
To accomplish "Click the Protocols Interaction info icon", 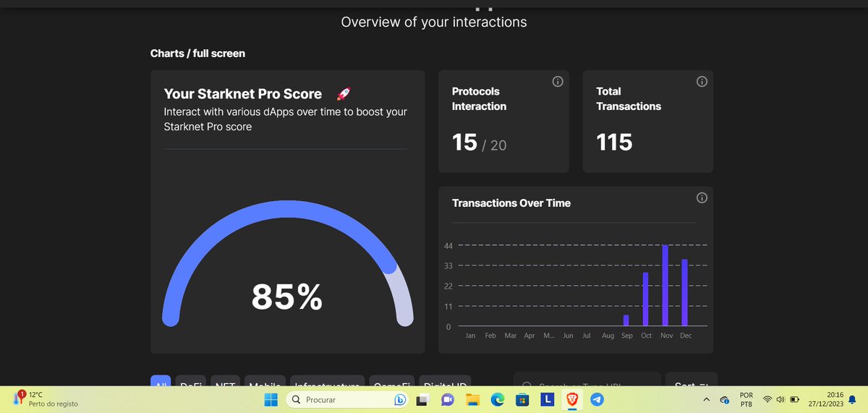I will pyautogui.click(x=558, y=82).
